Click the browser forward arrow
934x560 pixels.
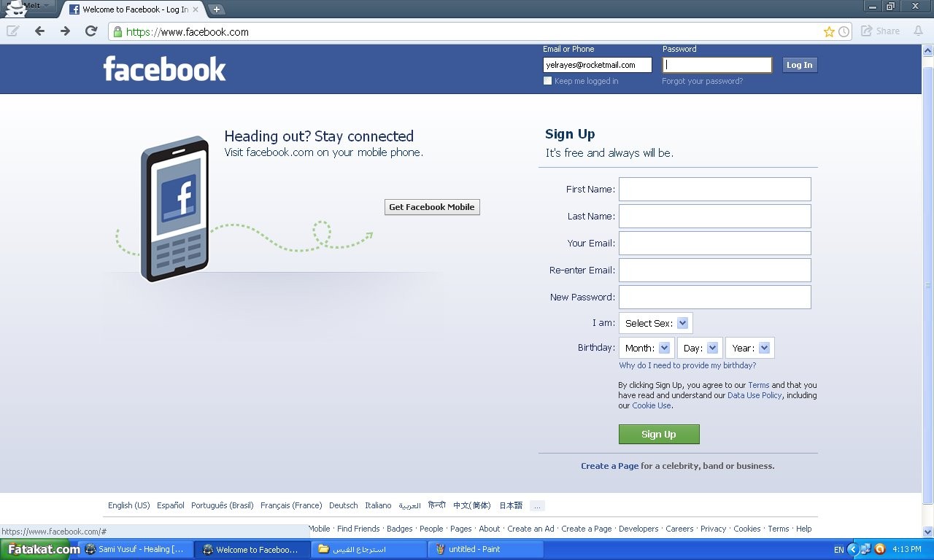pos(65,31)
